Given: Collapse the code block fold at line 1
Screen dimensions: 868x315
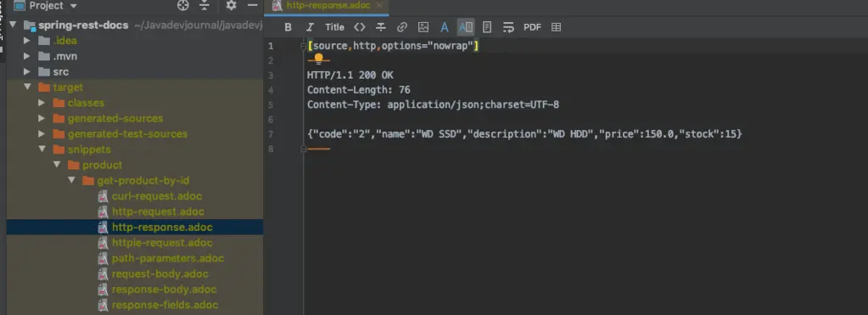Looking at the screenshot, I should pyautogui.click(x=304, y=47).
